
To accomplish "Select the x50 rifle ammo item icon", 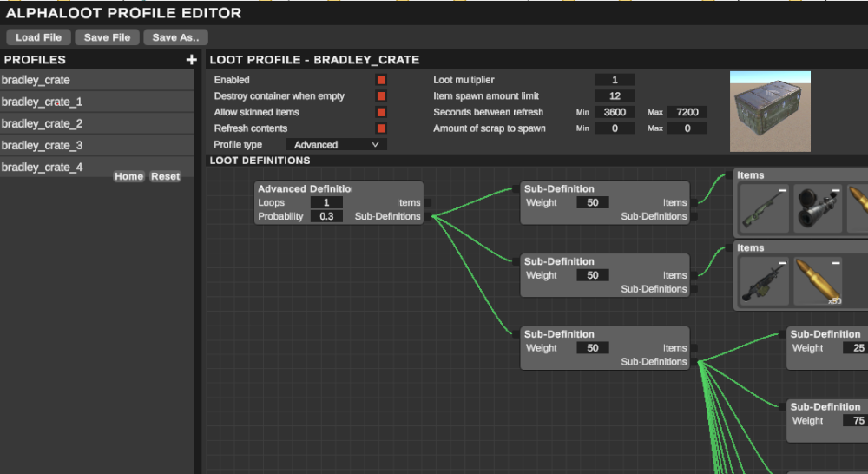I will (818, 281).
